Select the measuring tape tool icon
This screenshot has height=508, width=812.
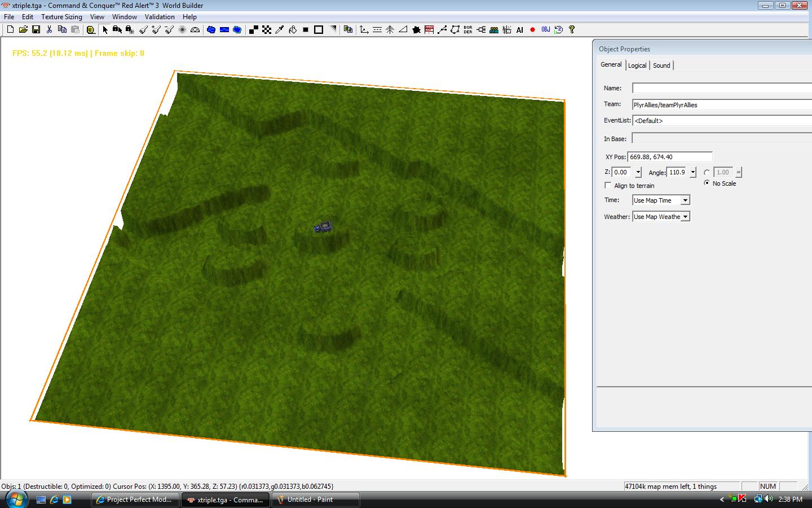(91, 29)
